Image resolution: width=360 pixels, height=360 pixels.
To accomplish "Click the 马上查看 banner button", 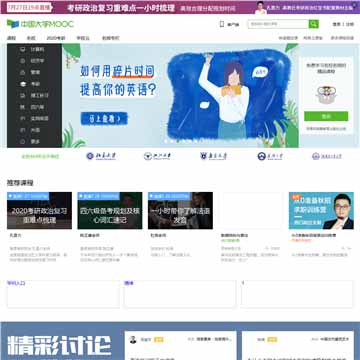I will [104, 119].
